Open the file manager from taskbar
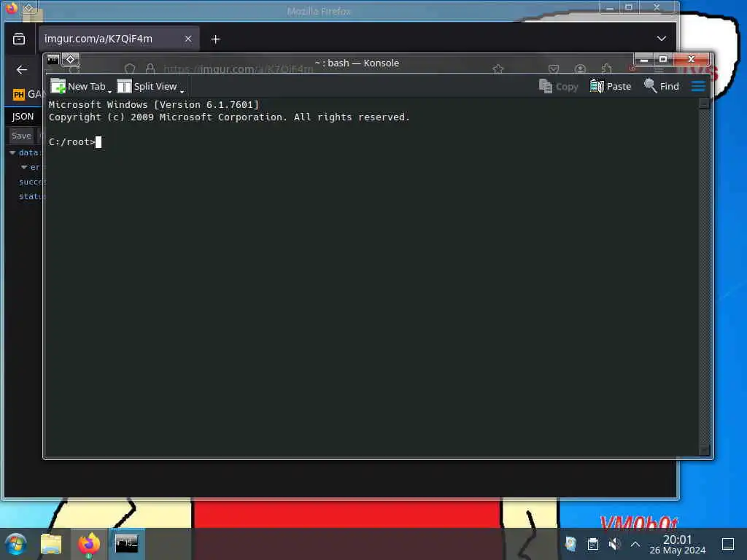 pyautogui.click(x=51, y=544)
